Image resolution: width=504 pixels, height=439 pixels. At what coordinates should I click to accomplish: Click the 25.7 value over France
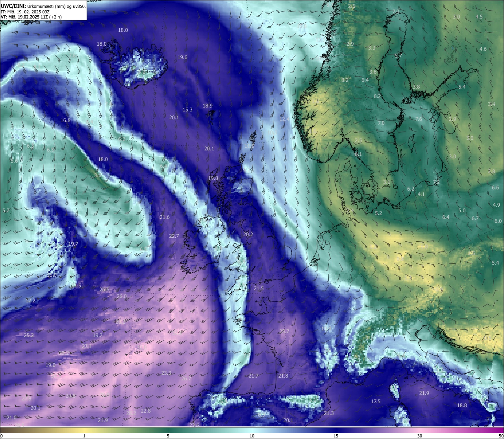(284, 331)
